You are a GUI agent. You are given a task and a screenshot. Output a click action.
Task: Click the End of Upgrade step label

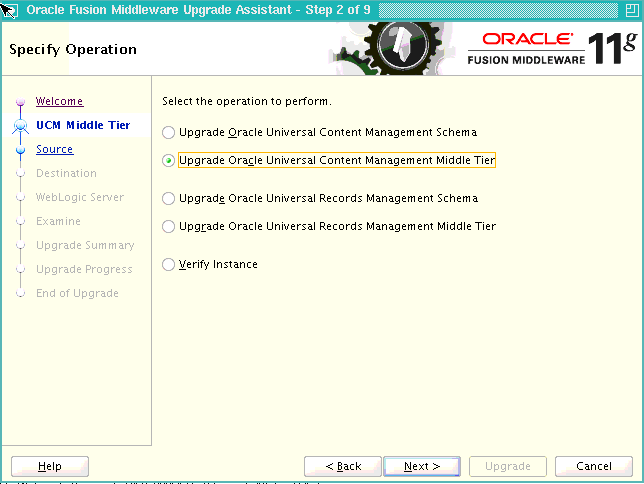(x=77, y=293)
